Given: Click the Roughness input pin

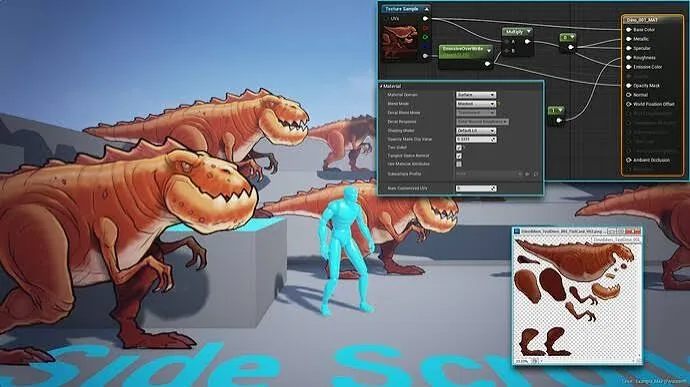Looking at the screenshot, I should tap(629, 58).
